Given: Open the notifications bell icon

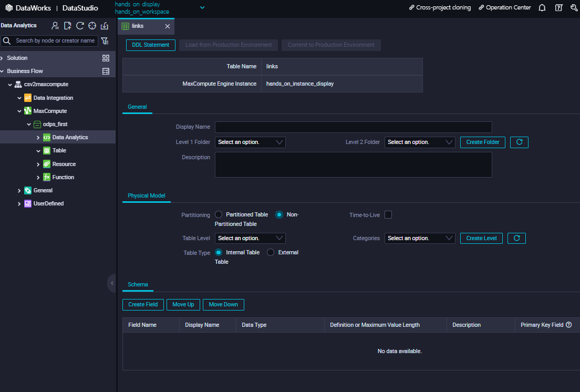Looking at the screenshot, I should coord(542,8).
